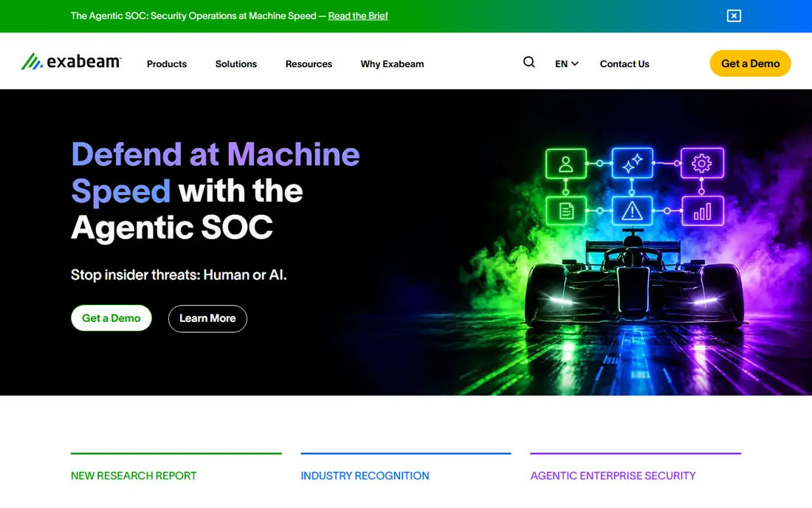Click the INDUSTRY RECOGNITION heading

(365, 476)
